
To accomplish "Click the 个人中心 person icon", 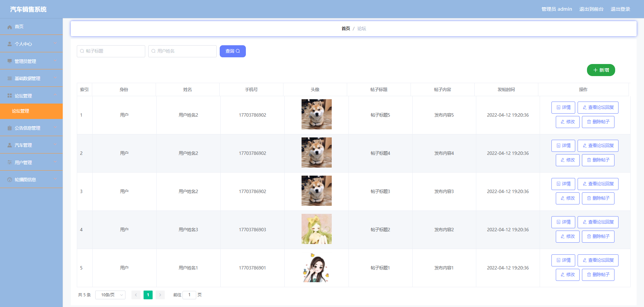I will [10, 44].
